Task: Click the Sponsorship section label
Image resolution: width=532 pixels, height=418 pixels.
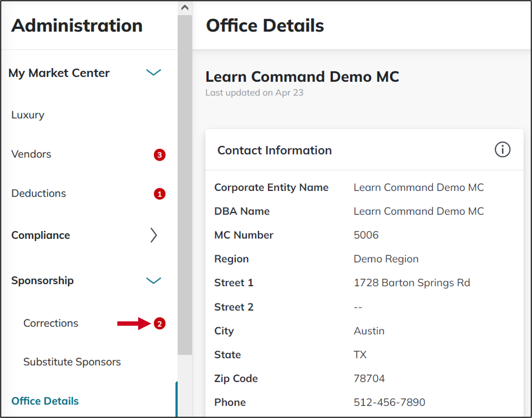Action: (42, 281)
